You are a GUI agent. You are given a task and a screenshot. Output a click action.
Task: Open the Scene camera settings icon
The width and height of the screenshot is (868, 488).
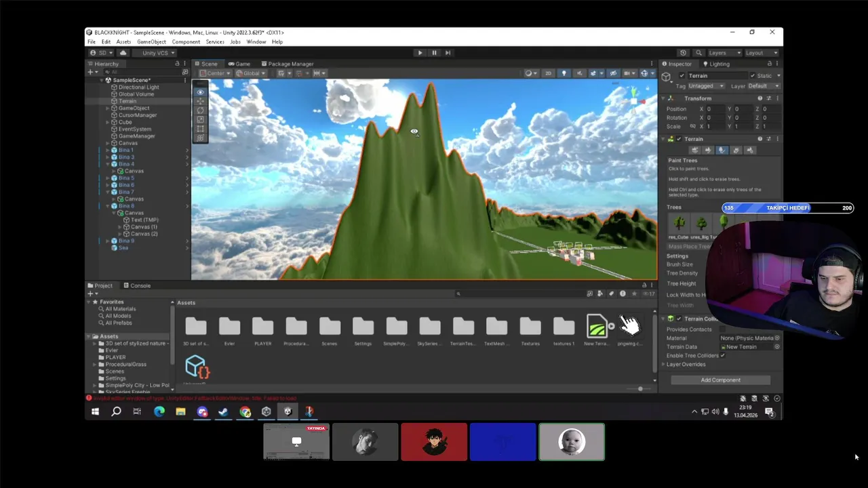point(629,73)
